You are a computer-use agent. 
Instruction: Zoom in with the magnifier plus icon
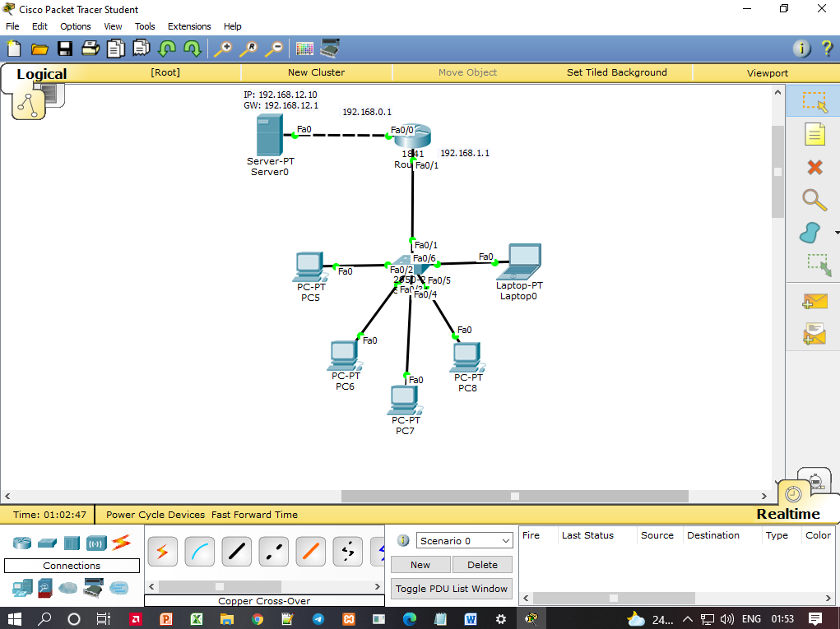tap(223, 49)
